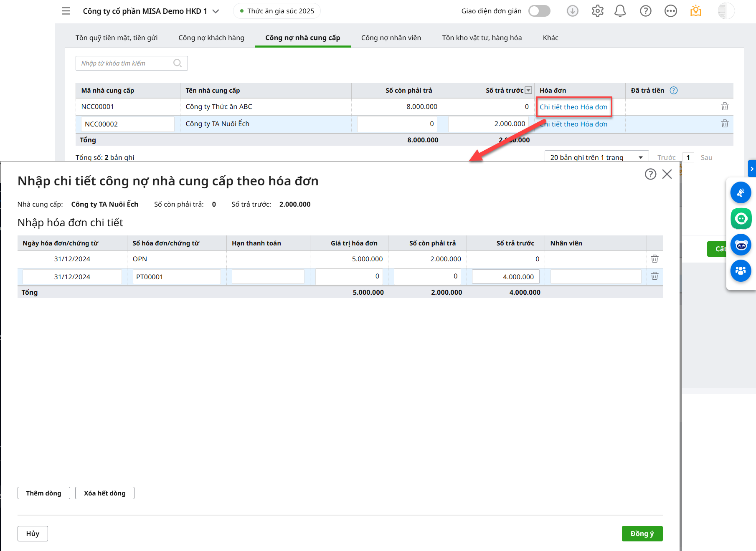The height and width of the screenshot is (551, 756).
Task: Expand the company name dropdown
Action: coord(216,11)
